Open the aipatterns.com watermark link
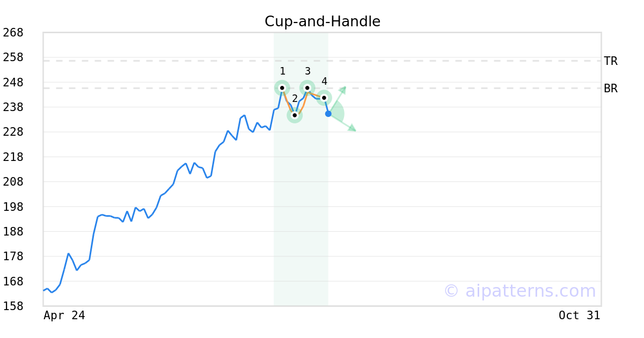Screen dimensions: 644x338 point(519,291)
